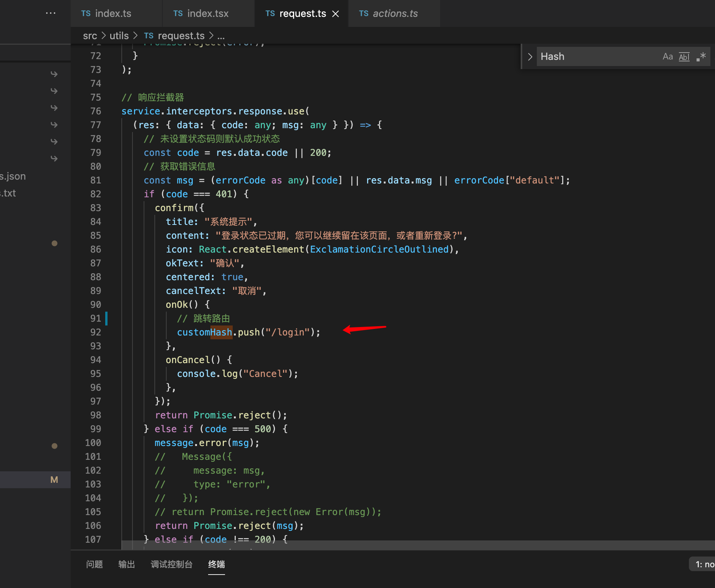Click the lower unsaved-dot indicator in sidebar
The height and width of the screenshot is (588, 715).
point(55,446)
